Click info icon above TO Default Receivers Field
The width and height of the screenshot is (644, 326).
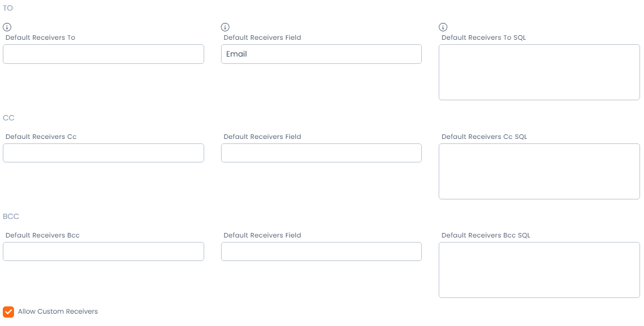click(225, 27)
